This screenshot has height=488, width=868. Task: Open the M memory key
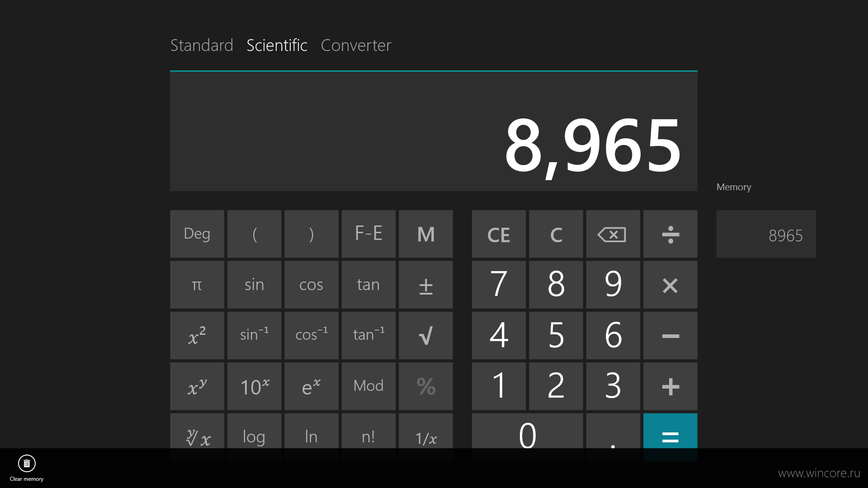click(425, 234)
